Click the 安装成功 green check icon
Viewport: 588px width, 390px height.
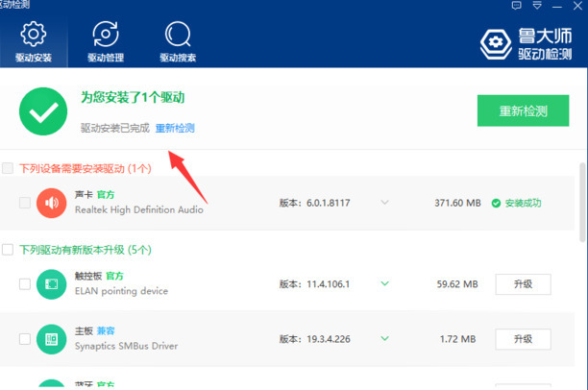click(x=496, y=204)
